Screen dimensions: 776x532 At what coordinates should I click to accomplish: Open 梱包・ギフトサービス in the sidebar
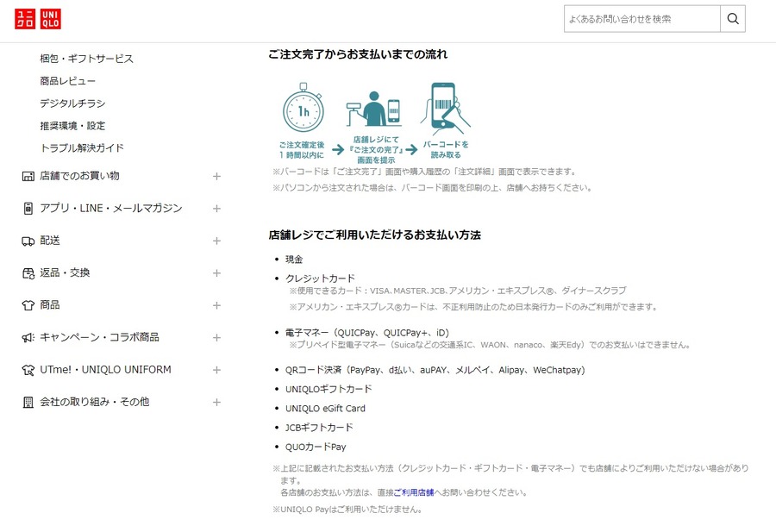tap(86, 59)
